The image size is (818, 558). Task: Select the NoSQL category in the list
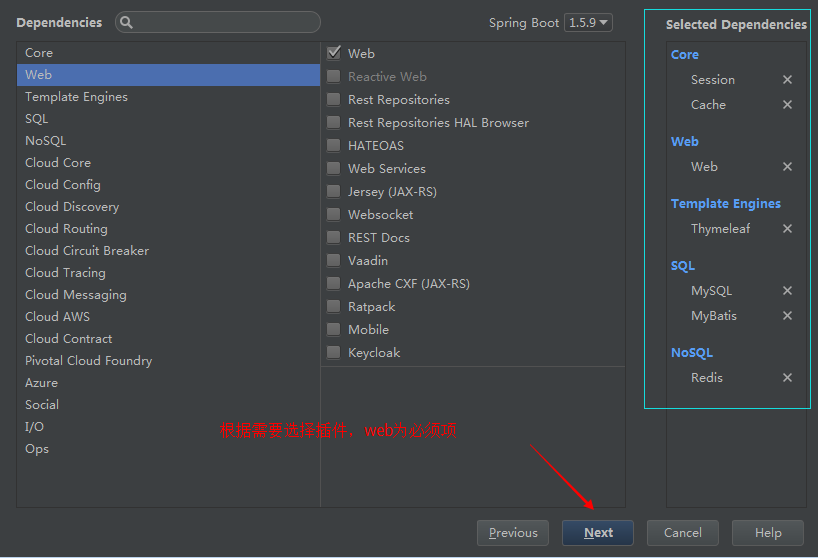(168, 141)
